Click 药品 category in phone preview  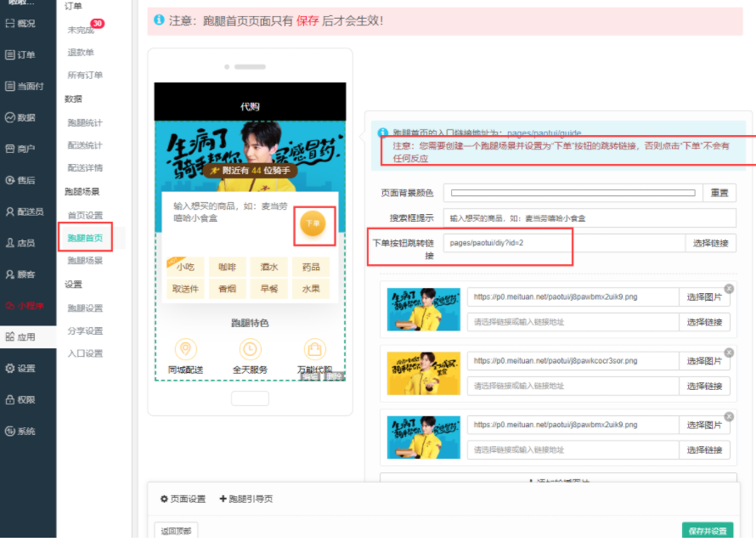coord(311,267)
